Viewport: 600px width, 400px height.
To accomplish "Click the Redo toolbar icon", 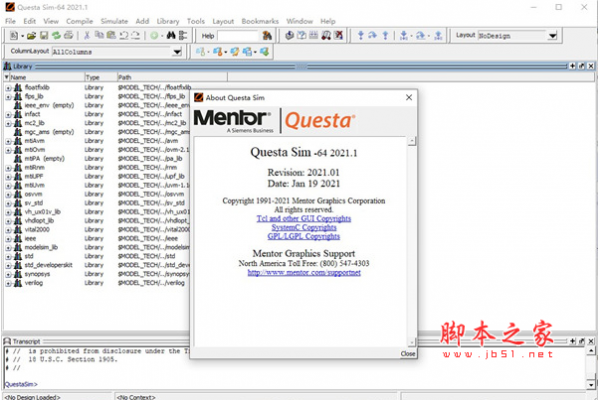I will pyautogui.click(x=135, y=36).
